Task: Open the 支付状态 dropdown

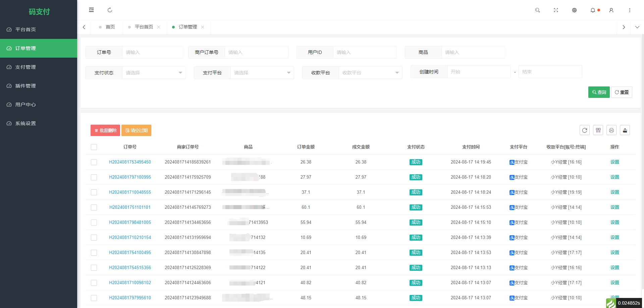Action: 154,72
